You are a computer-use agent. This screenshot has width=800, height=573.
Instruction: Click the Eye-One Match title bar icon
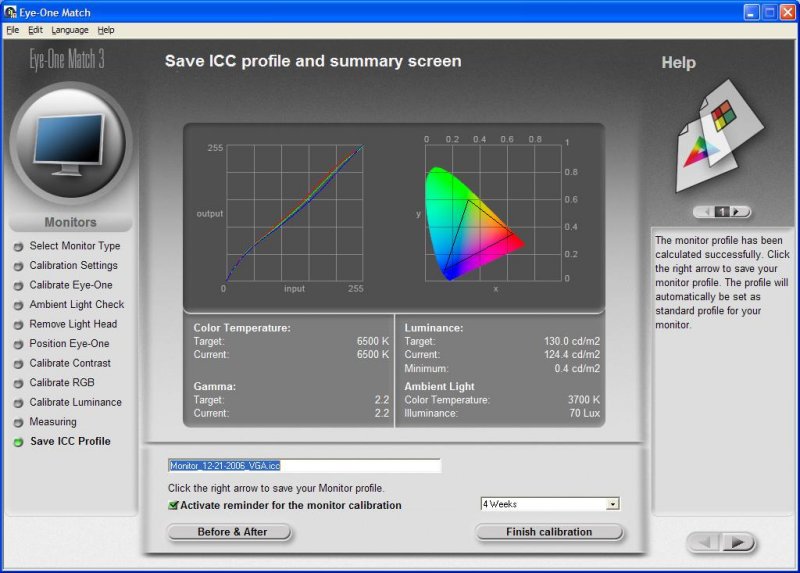point(10,12)
